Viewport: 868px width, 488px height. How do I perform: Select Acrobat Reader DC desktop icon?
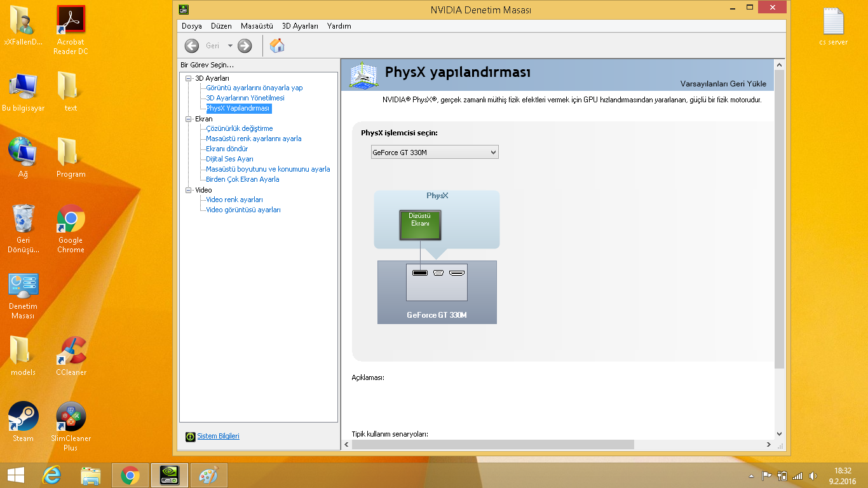coord(71,30)
